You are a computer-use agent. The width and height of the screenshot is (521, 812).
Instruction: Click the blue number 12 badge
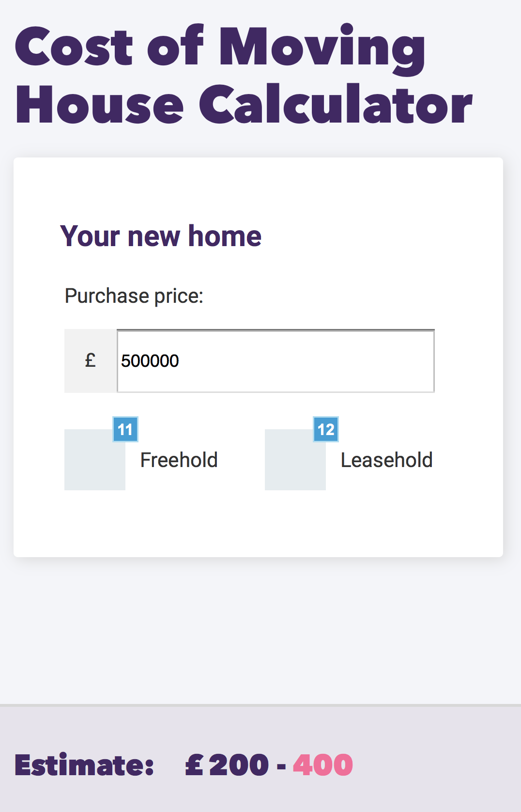coord(326,429)
